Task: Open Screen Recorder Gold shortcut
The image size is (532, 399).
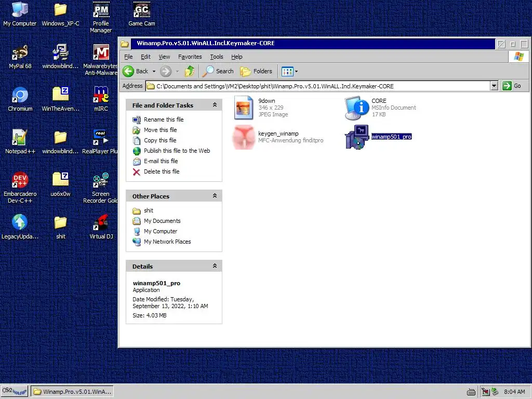Action: pos(101,188)
